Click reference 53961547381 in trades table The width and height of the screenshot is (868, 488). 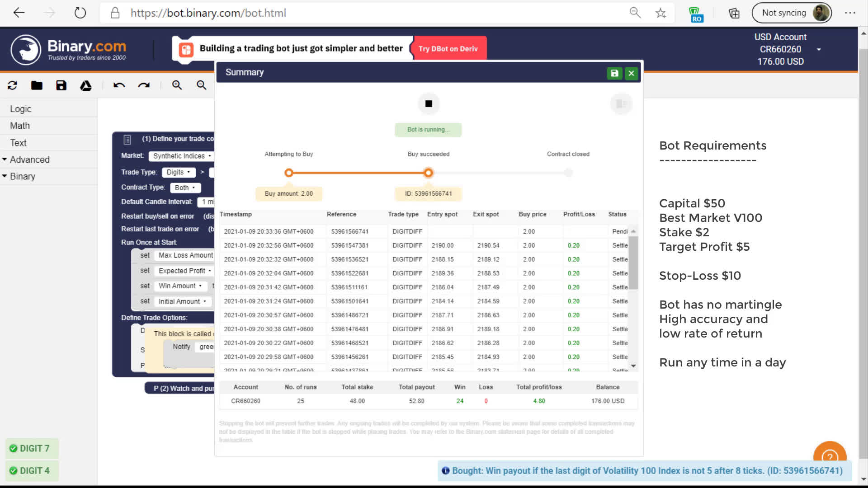[x=349, y=245]
